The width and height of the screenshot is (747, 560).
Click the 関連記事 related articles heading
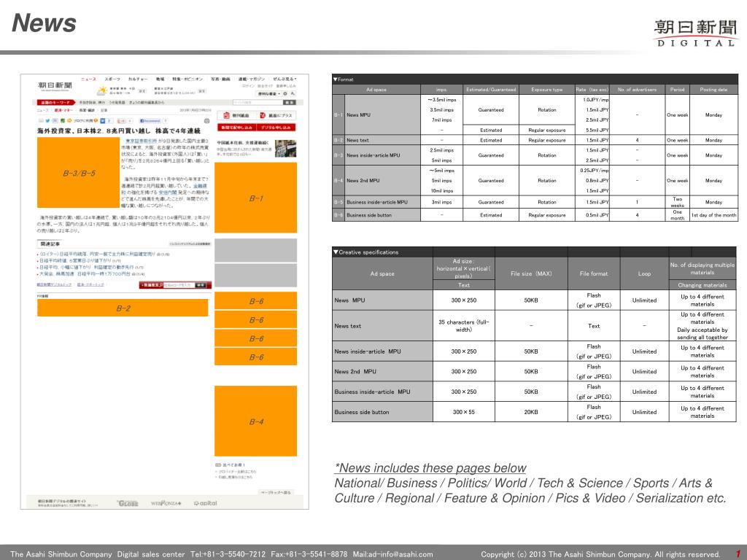[x=50, y=244]
